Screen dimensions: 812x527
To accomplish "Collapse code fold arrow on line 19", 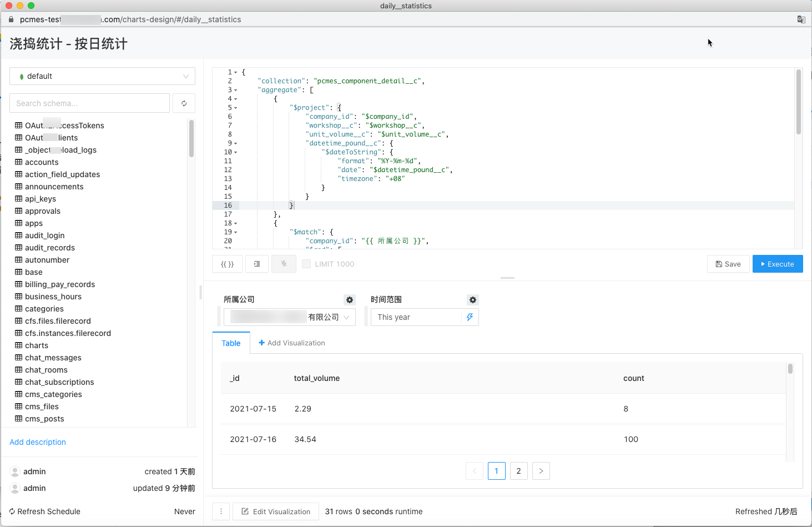I will [x=236, y=232].
